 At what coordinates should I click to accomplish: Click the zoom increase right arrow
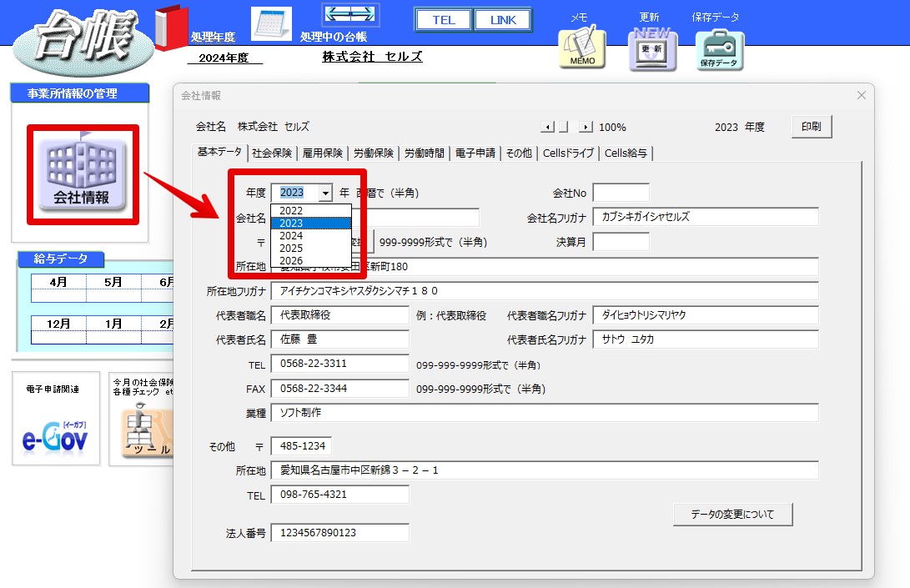[x=586, y=127]
